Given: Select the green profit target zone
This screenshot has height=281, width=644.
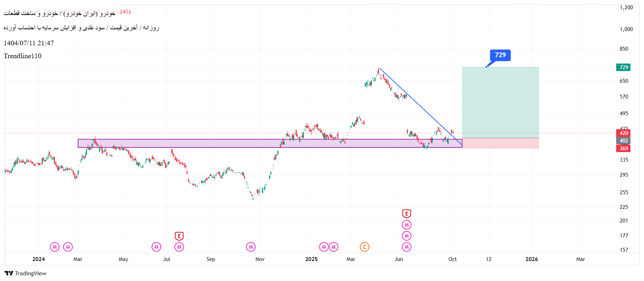Looking at the screenshot, I should (500, 104).
